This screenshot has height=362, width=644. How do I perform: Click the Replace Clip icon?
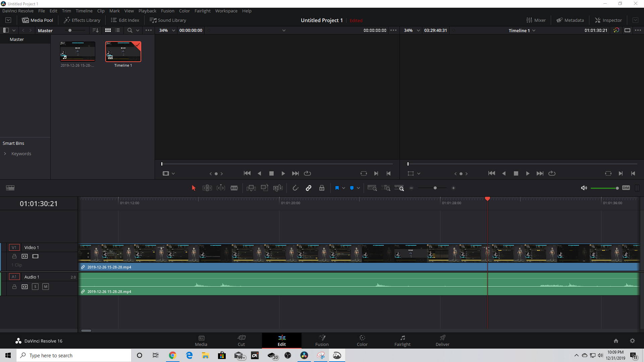[278, 188]
